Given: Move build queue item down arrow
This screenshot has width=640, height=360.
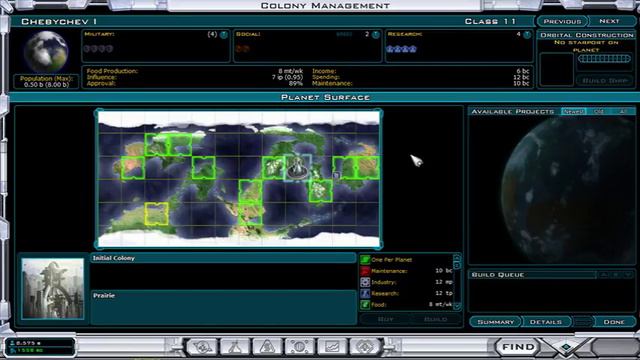Looking at the screenshot, I should click(x=629, y=275).
